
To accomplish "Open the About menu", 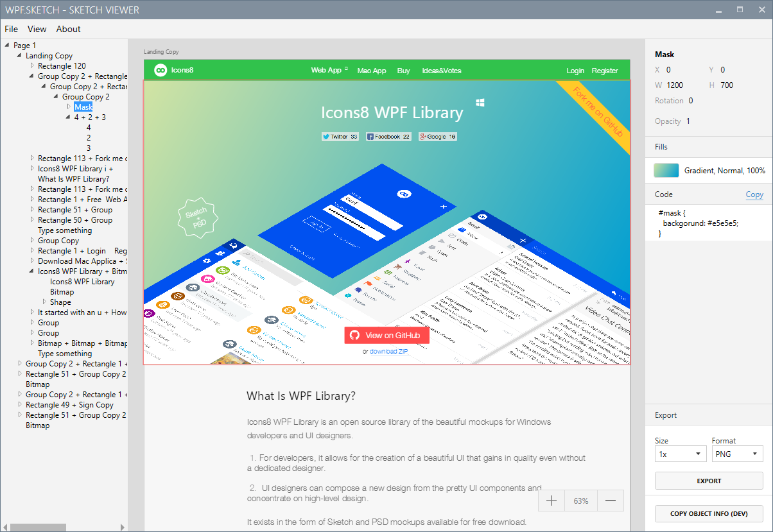I will (x=68, y=29).
